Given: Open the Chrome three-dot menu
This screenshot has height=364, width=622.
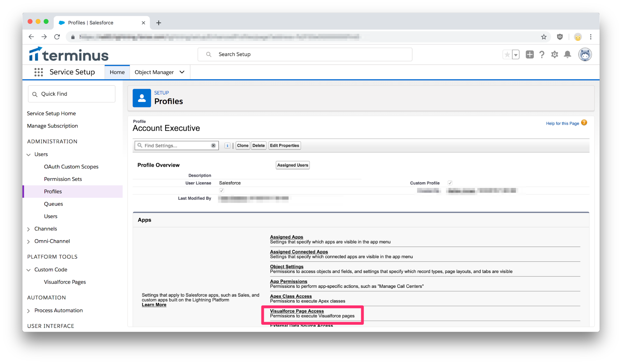Looking at the screenshot, I should click(x=591, y=37).
